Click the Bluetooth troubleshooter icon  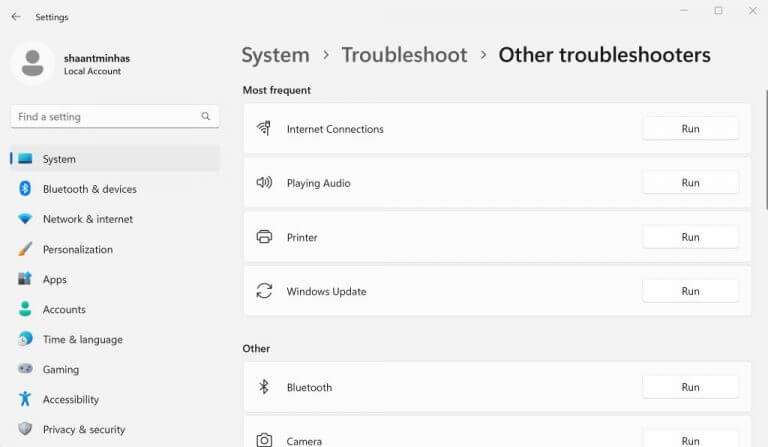coord(264,387)
